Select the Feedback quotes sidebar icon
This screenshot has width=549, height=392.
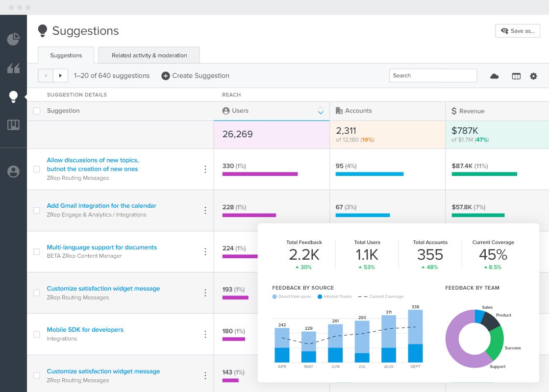(13, 68)
